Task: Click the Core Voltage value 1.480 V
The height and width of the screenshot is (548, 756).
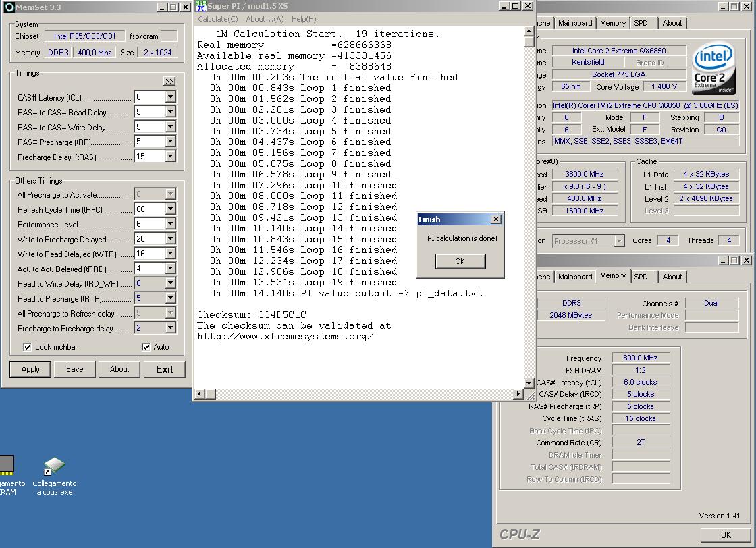Action: click(x=664, y=87)
